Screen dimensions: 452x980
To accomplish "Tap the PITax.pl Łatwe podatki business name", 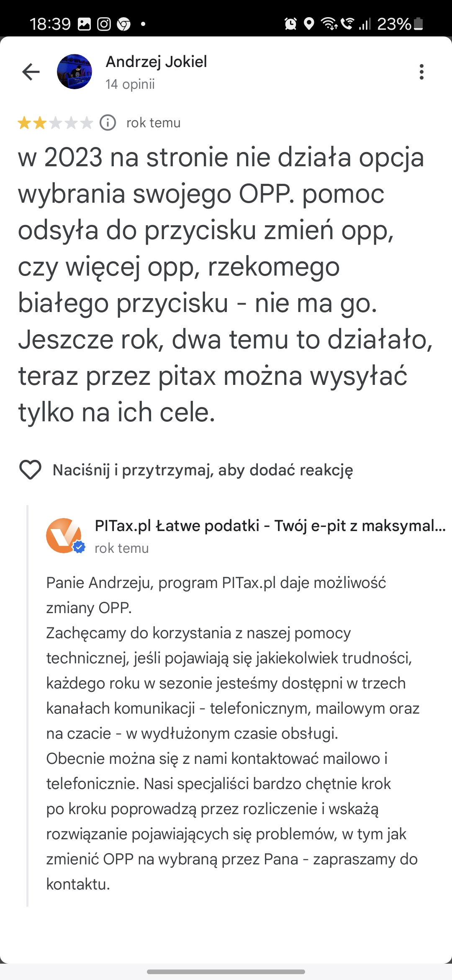I will pos(270,525).
